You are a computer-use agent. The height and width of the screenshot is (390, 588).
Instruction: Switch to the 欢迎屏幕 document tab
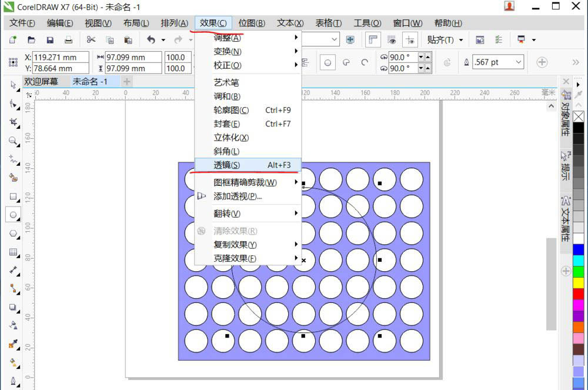tap(41, 82)
